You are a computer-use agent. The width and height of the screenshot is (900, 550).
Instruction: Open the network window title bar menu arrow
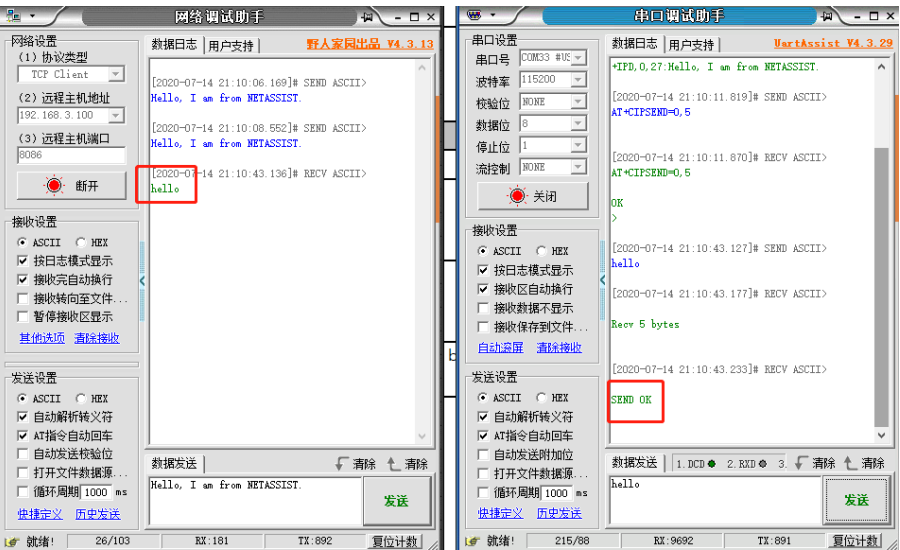32,16
